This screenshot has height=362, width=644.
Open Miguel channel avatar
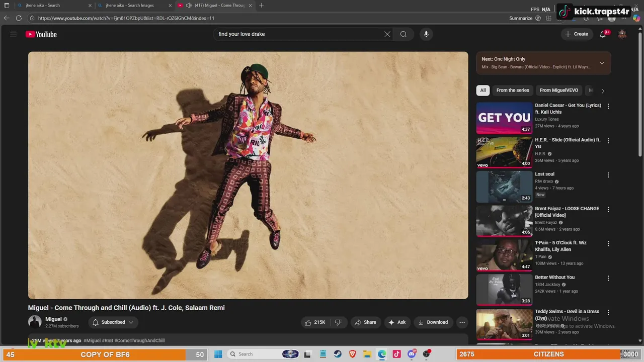coord(35,322)
